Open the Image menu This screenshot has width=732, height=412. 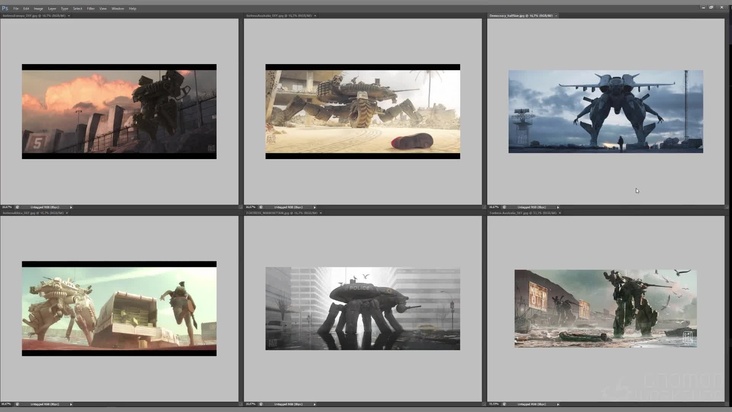coord(38,8)
